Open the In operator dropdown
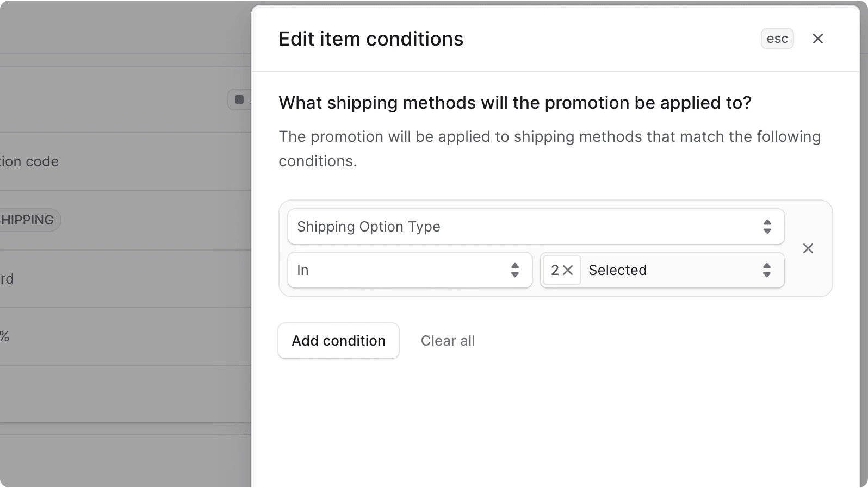The height and width of the screenshot is (488, 868). tap(409, 270)
